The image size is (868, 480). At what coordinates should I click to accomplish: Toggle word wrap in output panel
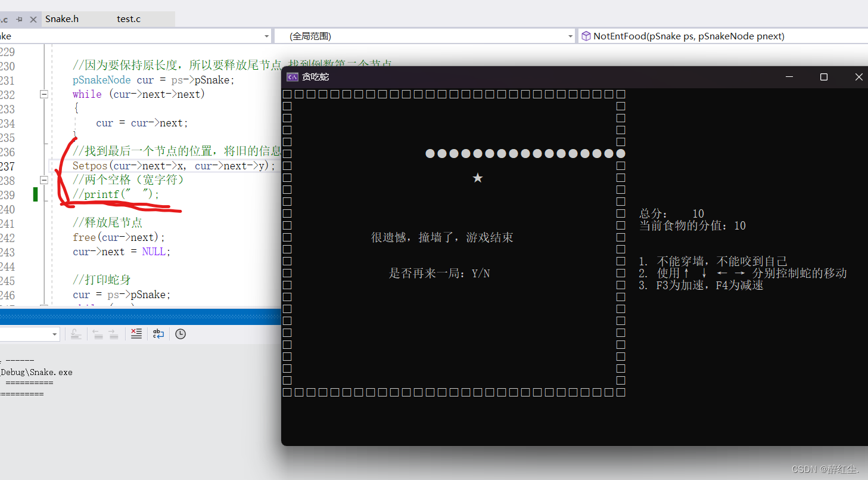coord(158,334)
